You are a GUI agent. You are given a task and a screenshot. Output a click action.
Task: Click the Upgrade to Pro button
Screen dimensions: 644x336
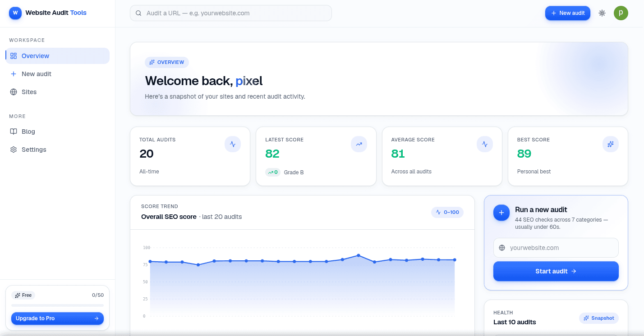[x=57, y=318]
